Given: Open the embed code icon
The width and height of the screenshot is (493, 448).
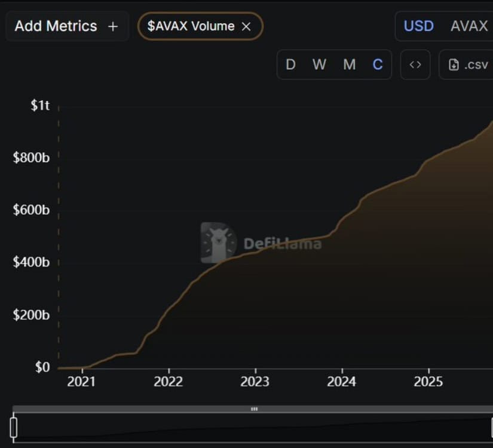Looking at the screenshot, I should [415, 65].
